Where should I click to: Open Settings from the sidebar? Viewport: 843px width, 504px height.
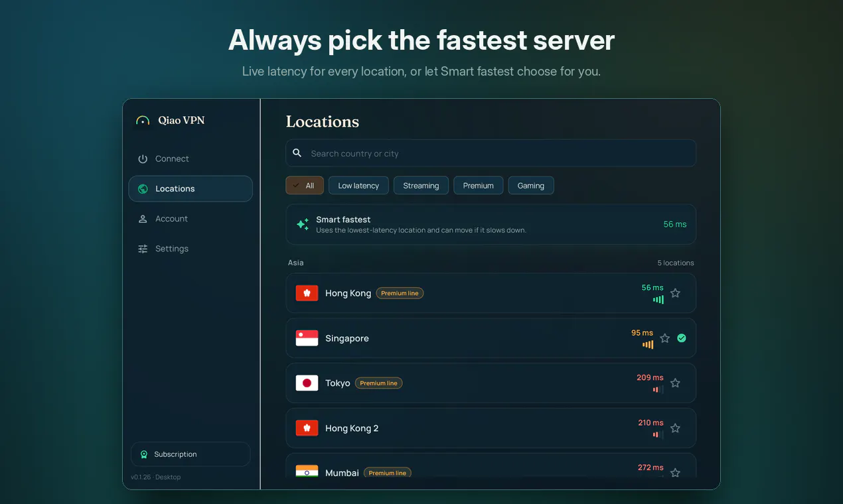click(x=191, y=249)
